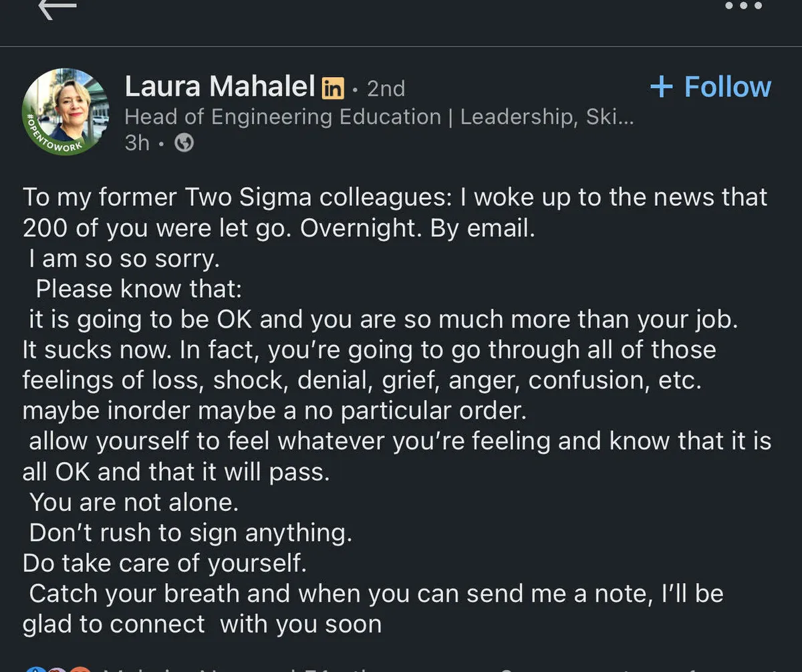Click the Head of Engineering Education headline

[x=283, y=117]
